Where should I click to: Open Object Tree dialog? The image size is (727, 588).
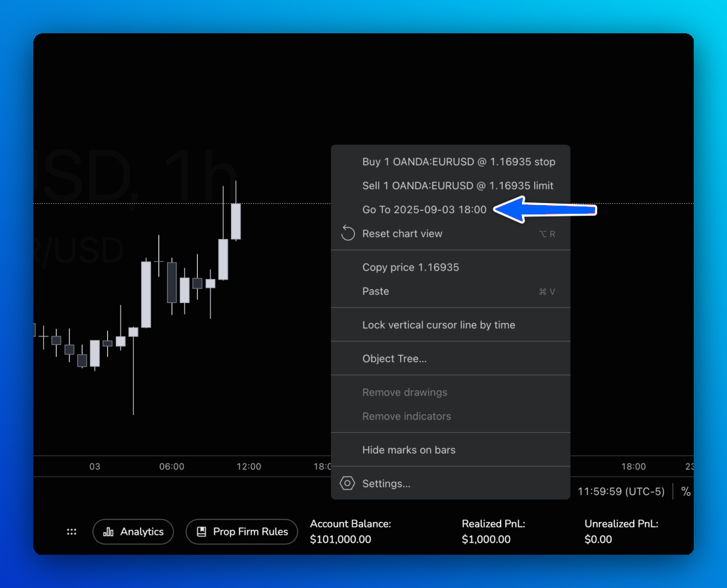click(x=450, y=359)
